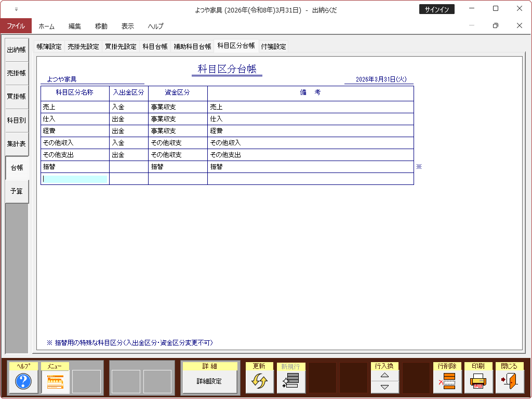Open the ファイル menu
The width and height of the screenshot is (532, 399).
(16, 26)
